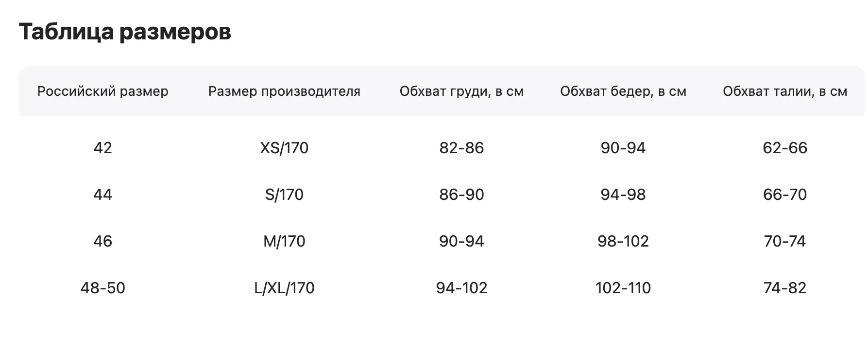This screenshot has height=337, width=868.
Task: Select Russian size 46 cell
Action: (103, 241)
